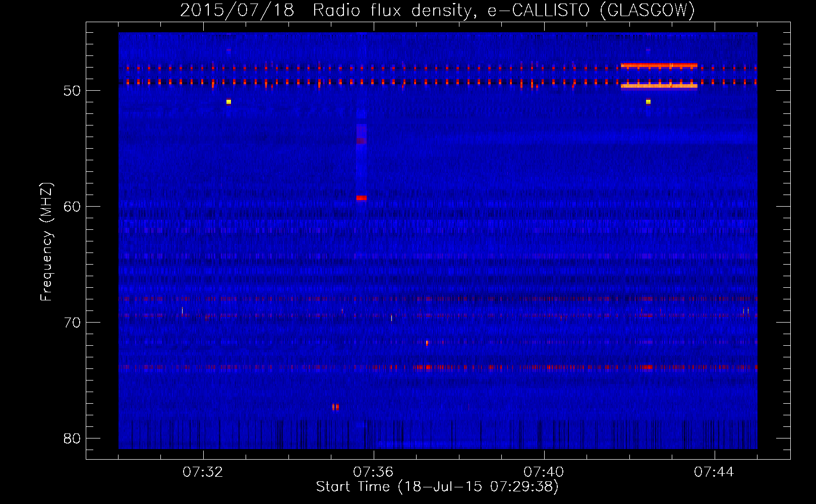Click the 80 frequency tick label

click(72, 438)
